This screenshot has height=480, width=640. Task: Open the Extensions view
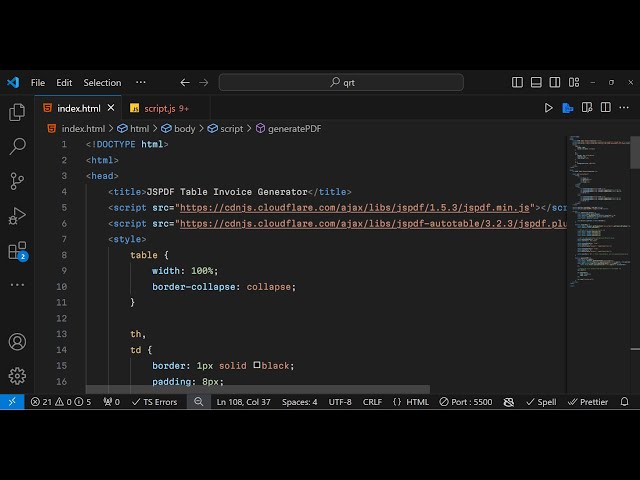(x=17, y=250)
